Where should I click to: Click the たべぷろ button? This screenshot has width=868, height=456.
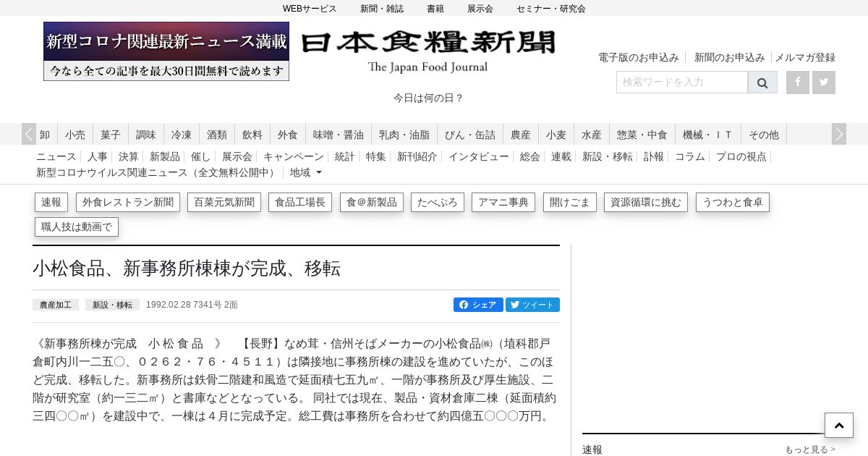[x=438, y=203]
